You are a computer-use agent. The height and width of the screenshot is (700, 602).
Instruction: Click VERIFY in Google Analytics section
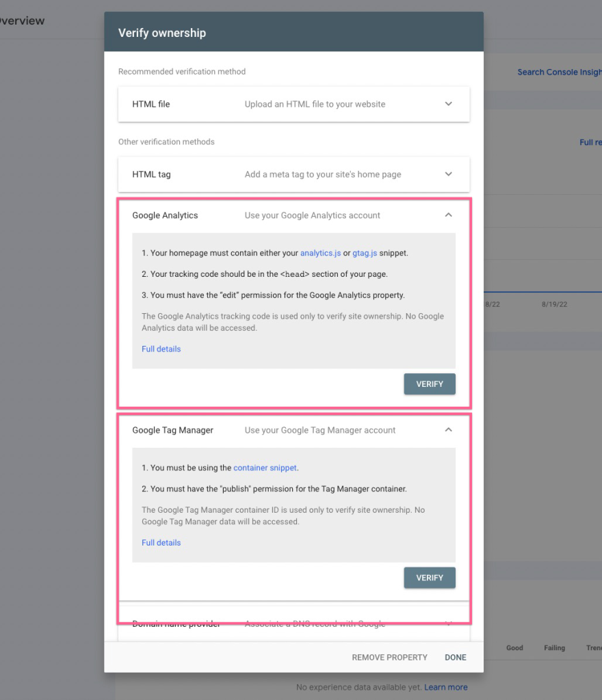pyautogui.click(x=430, y=384)
